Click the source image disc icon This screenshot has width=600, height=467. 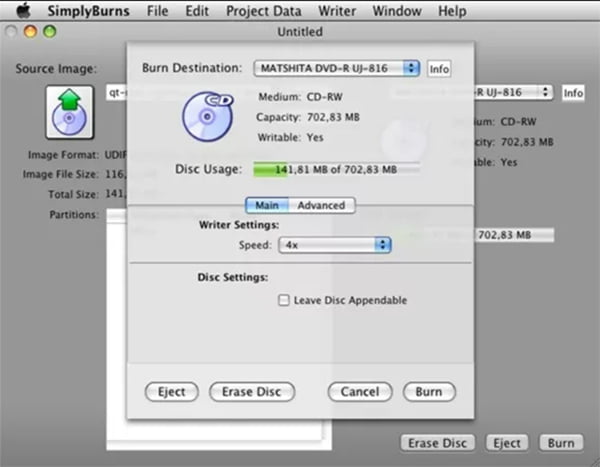[x=69, y=112]
